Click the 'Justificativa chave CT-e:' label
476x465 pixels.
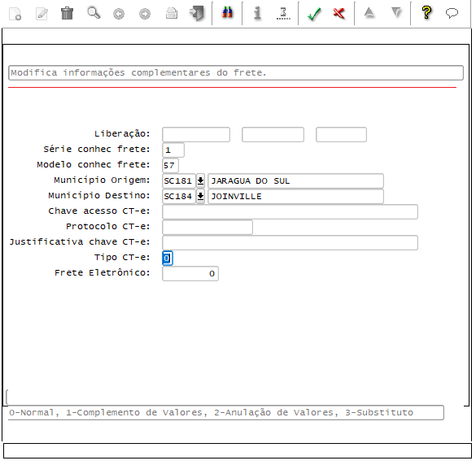[80, 242]
